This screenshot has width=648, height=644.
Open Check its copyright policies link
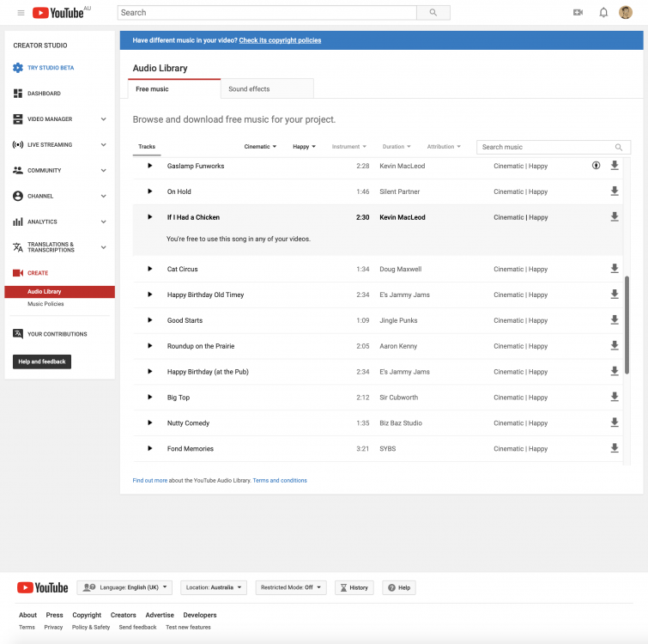280,40
